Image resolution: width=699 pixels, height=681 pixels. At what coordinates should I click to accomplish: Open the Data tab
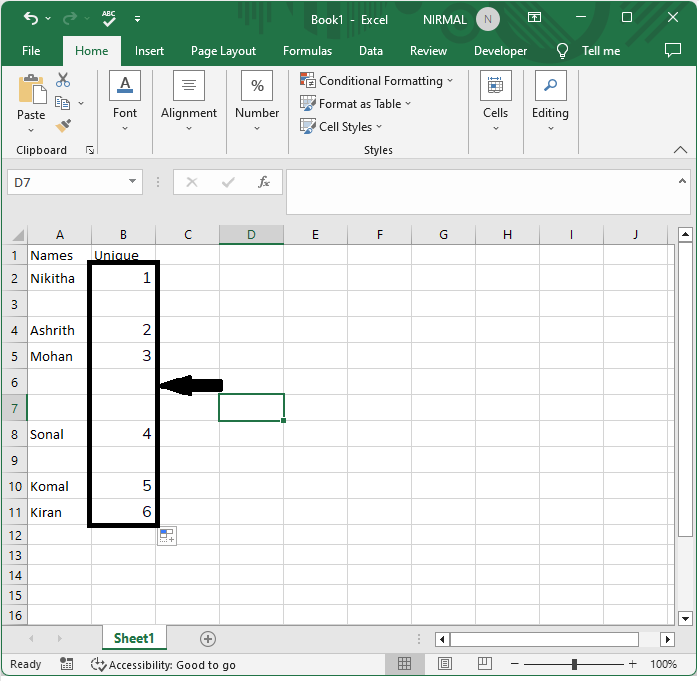[371, 51]
